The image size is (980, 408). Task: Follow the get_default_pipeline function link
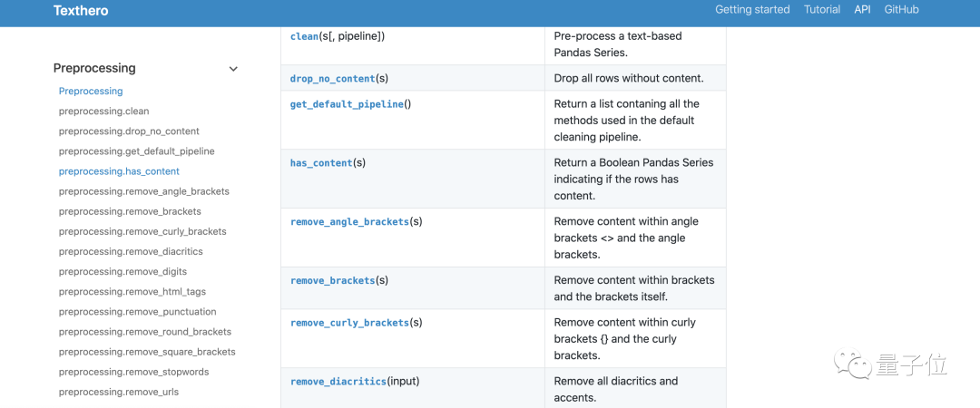(x=347, y=104)
